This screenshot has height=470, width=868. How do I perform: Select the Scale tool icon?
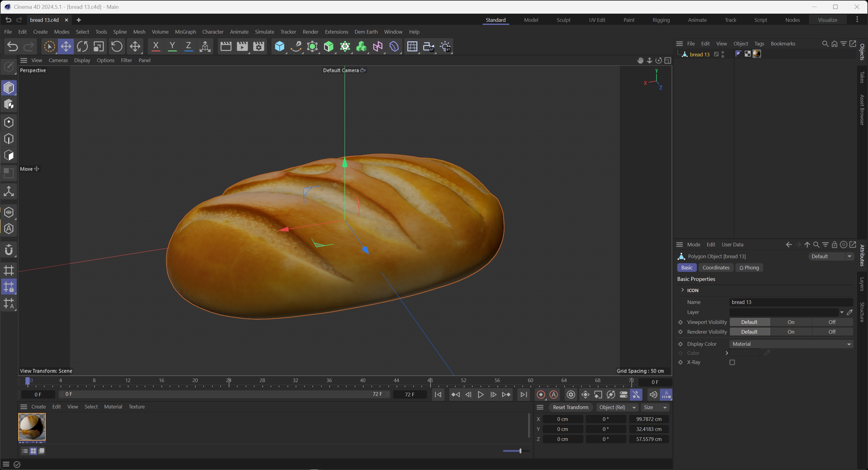click(99, 46)
